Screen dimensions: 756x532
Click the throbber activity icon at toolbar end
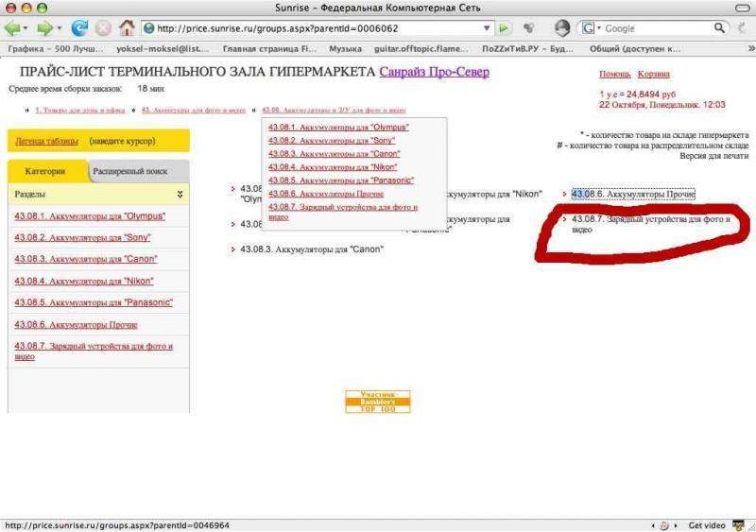742,28
